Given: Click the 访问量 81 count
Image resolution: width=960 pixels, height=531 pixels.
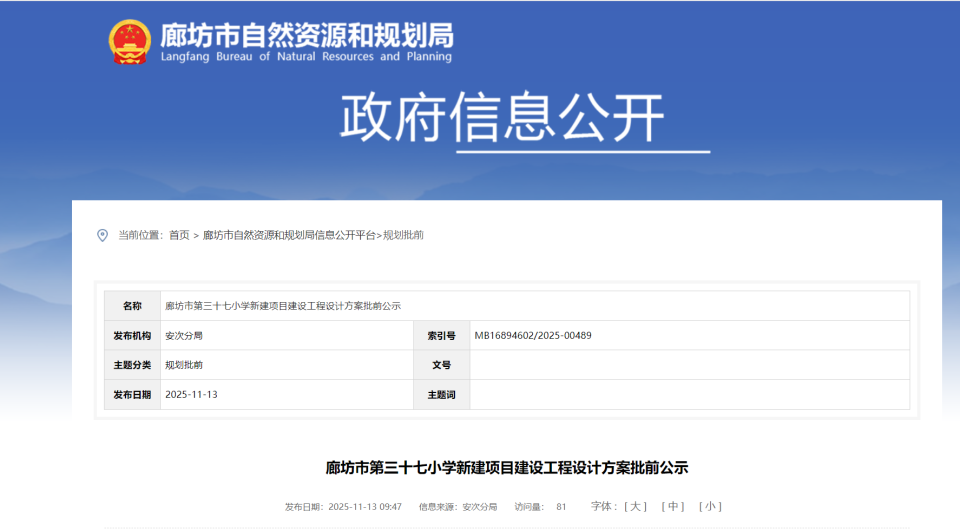Looking at the screenshot, I should [541, 507].
